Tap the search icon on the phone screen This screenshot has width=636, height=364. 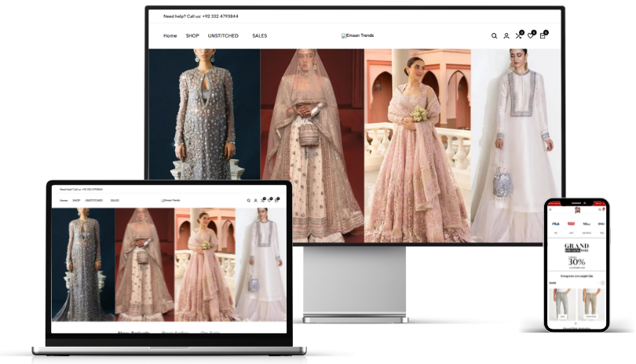(601, 209)
